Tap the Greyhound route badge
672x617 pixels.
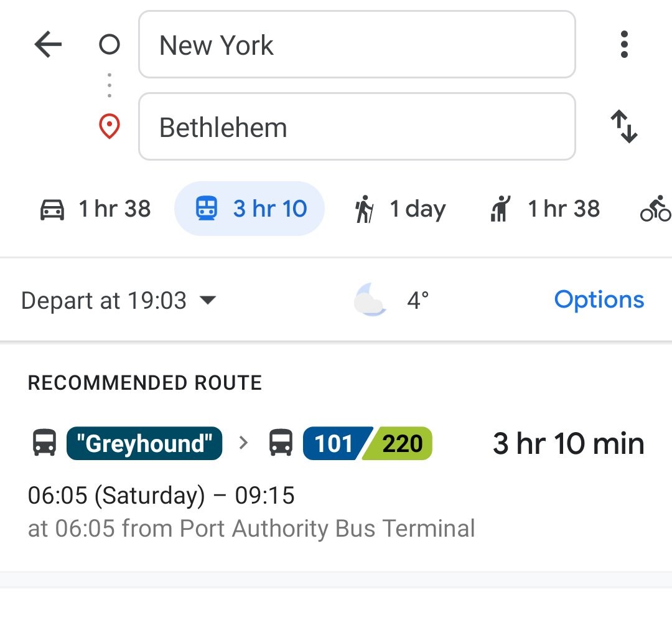tap(144, 443)
